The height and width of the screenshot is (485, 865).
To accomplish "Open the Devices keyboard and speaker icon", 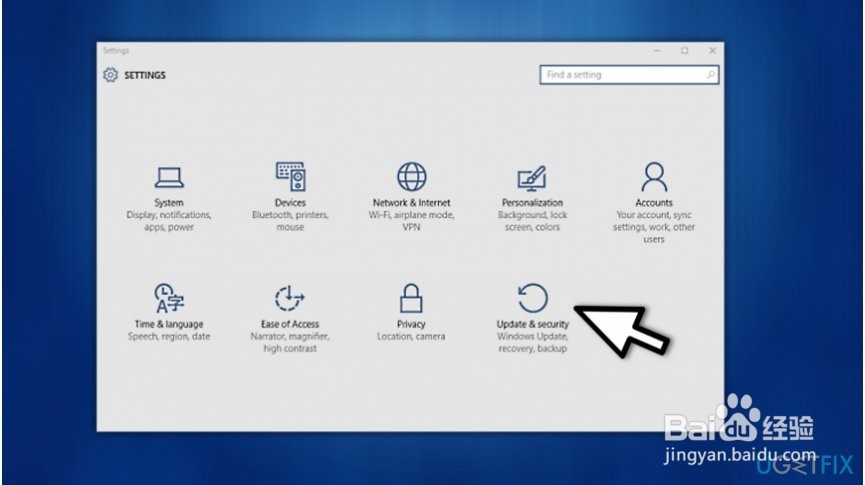I will point(290,176).
